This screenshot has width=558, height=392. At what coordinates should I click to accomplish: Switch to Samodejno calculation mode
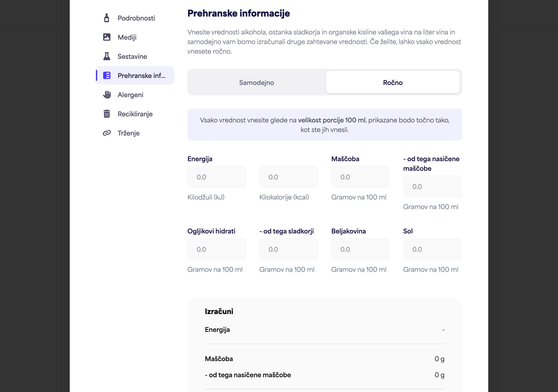[256, 82]
